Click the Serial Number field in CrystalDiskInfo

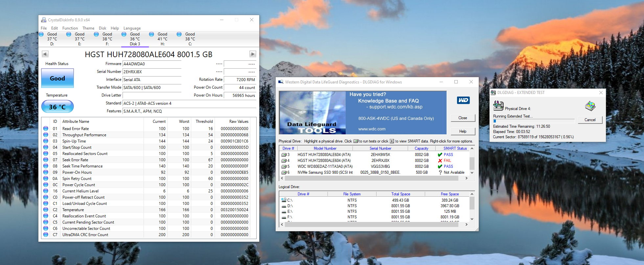click(152, 72)
